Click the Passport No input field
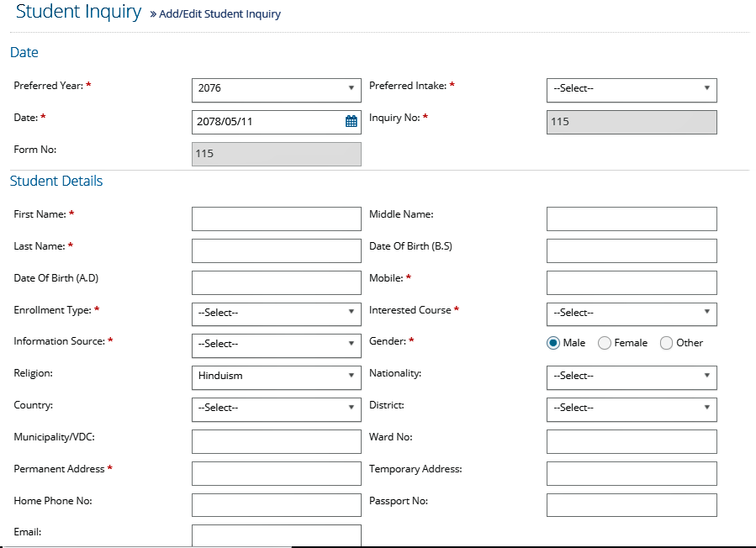Screen dimensions: 756x548 [x=632, y=505]
